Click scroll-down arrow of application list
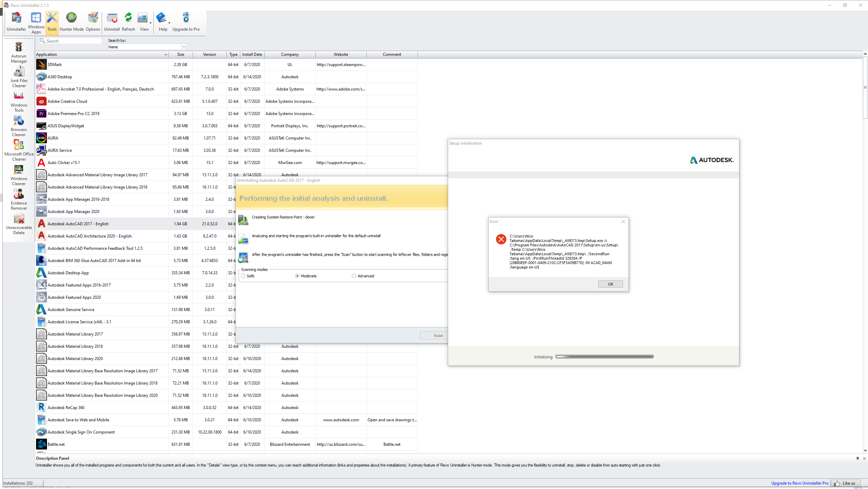868x489 pixels. click(x=865, y=451)
